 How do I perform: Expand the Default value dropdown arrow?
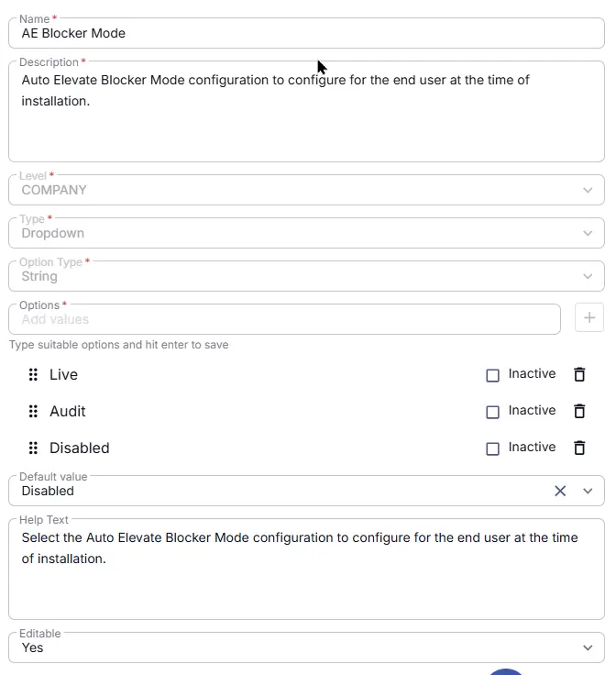click(x=588, y=491)
